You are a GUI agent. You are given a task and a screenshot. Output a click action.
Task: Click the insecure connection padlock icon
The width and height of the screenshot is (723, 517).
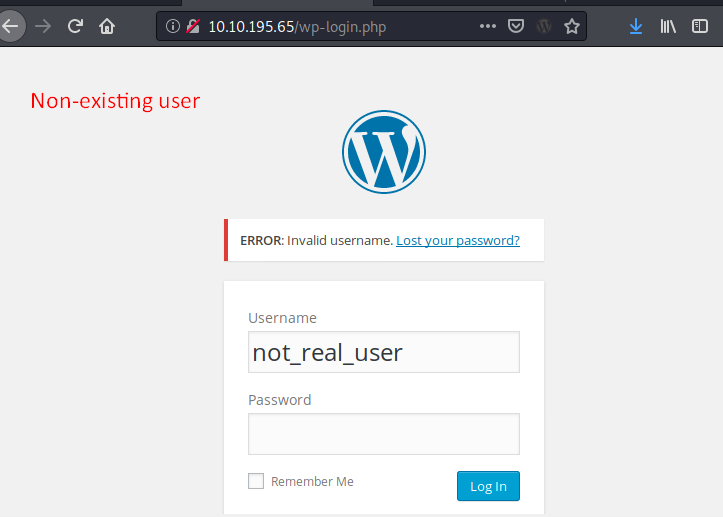pos(193,26)
